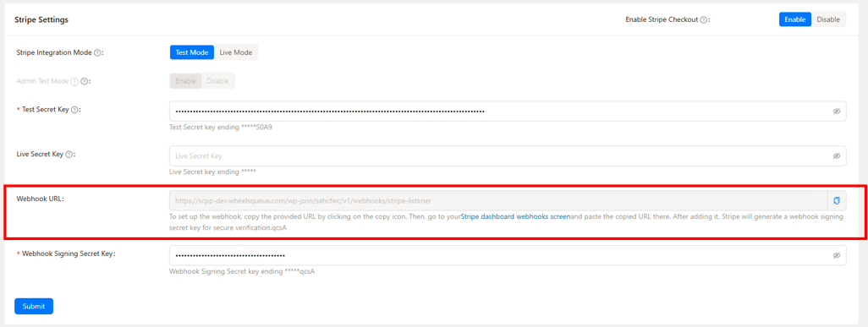The image size is (868, 327).
Task: Click question mark icon after Admin Test Mode
Action: (x=84, y=81)
